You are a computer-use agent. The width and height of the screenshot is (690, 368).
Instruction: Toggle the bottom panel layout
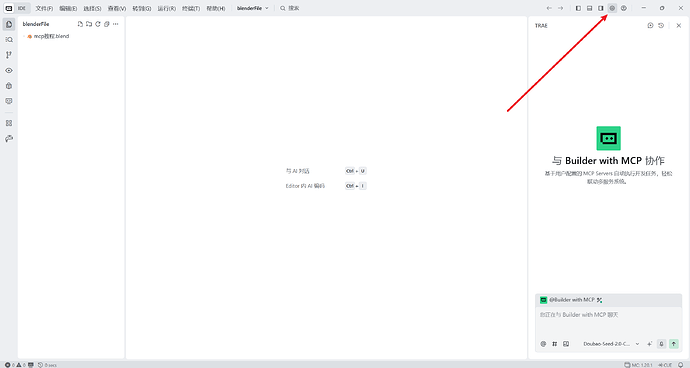coord(590,8)
